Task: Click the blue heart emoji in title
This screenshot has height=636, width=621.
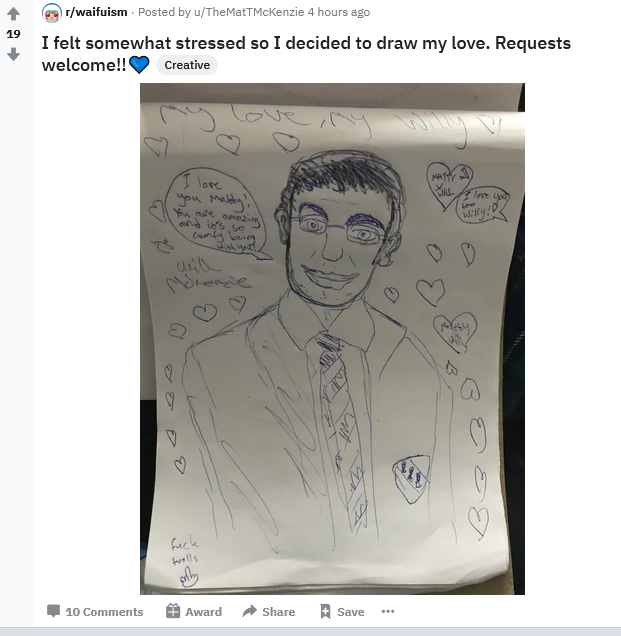Action: (x=139, y=65)
